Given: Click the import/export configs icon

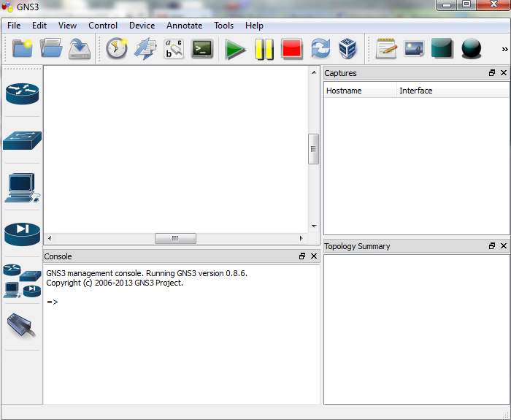Looking at the screenshot, I should point(145,49).
